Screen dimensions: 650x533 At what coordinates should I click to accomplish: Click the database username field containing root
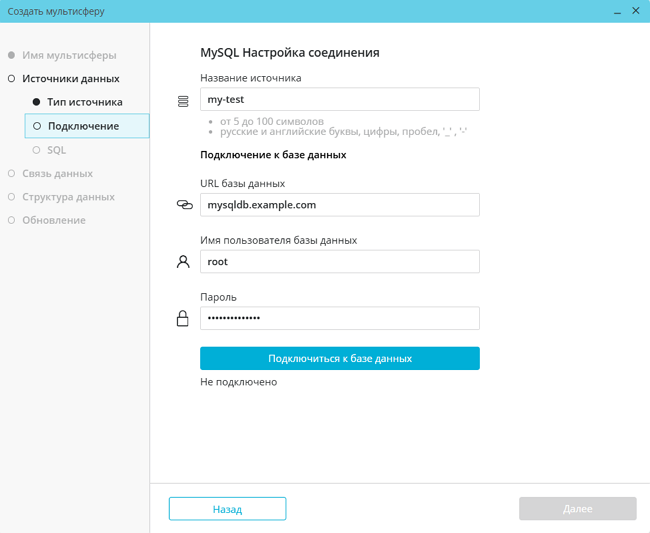point(339,261)
